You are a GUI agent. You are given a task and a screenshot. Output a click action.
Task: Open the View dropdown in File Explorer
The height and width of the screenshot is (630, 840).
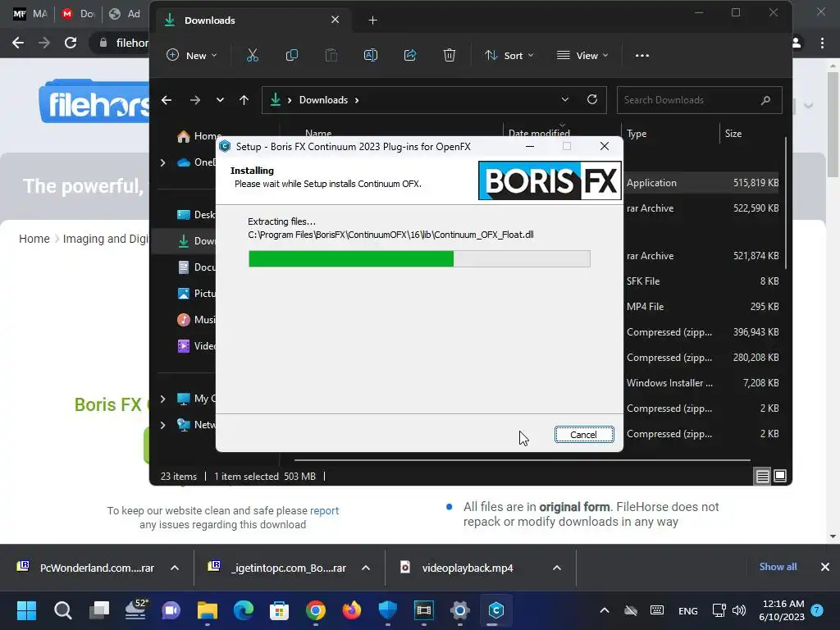point(582,55)
